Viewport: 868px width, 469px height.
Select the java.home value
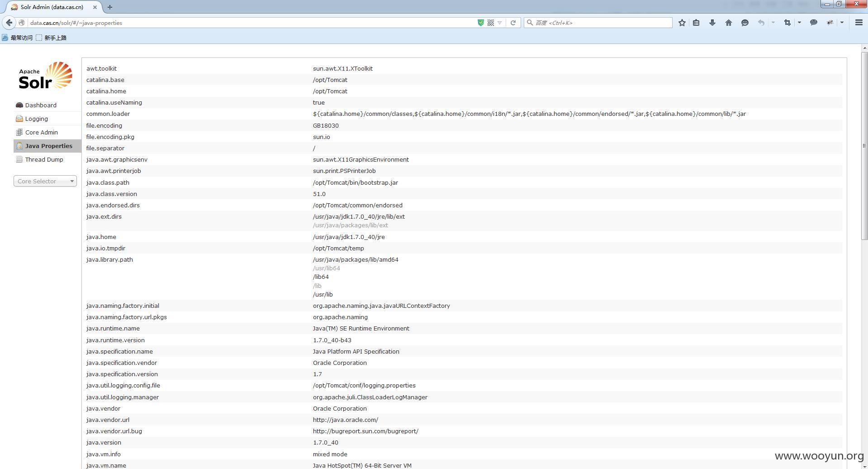coord(349,237)
